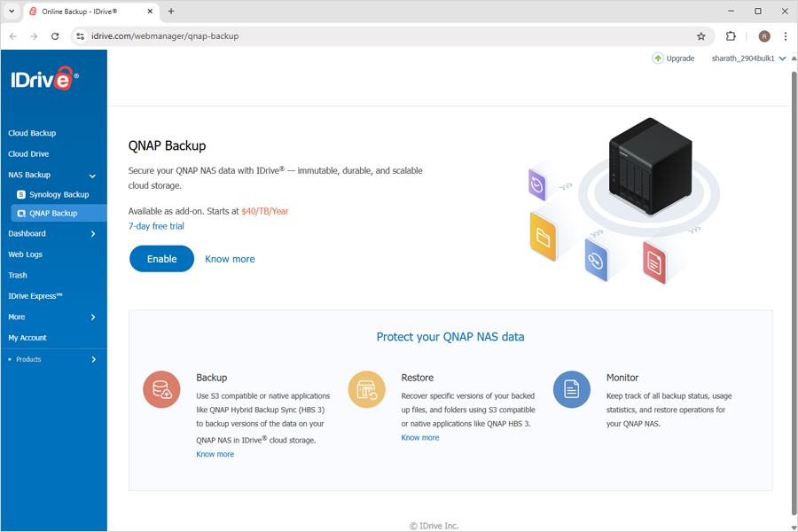Click the Enable button
Image resolution: width=798 pixels, height=532 pixels.
(x=162, y=259)
